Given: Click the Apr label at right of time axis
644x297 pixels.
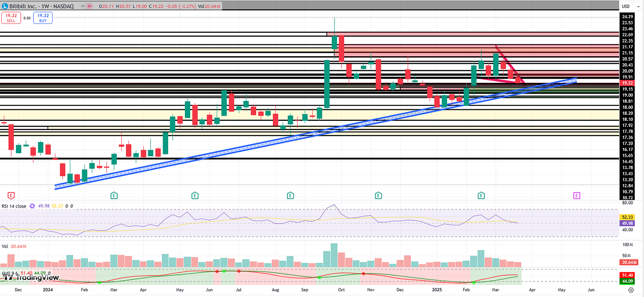Looking at the screenshot, I should coord(532,289).
